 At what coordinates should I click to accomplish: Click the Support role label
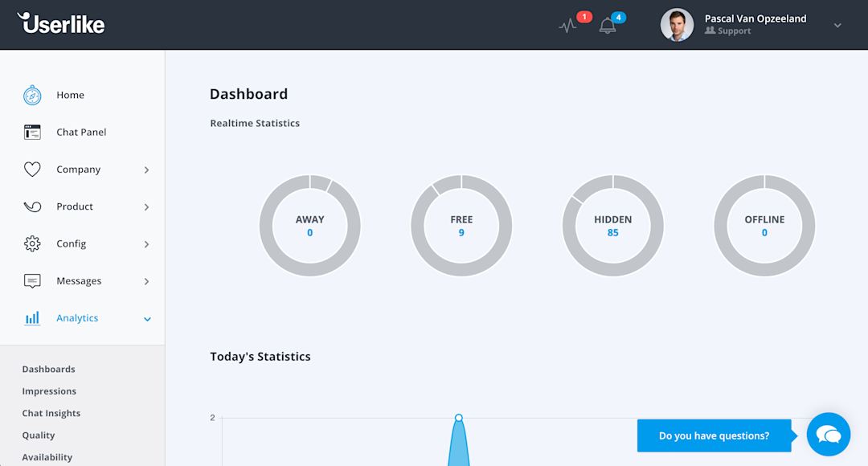(734, 31)
